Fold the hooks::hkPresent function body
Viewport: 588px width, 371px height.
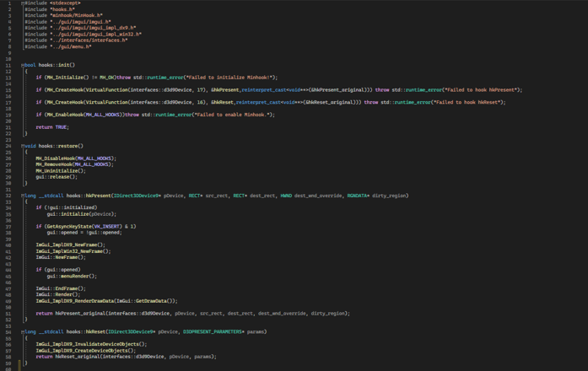[23, 196]
